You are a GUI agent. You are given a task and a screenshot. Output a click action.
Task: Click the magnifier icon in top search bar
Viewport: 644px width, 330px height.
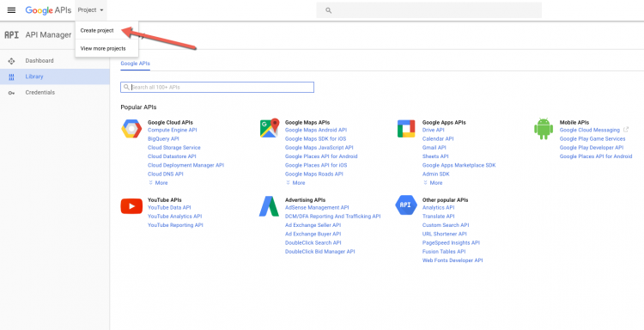coord(328,10)
